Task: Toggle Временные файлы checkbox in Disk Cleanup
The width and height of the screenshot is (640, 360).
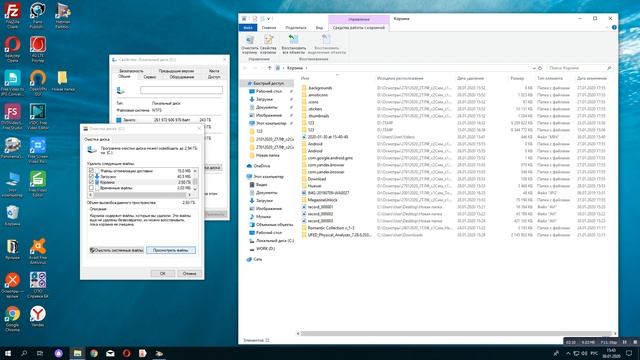Action: (91, 188)
